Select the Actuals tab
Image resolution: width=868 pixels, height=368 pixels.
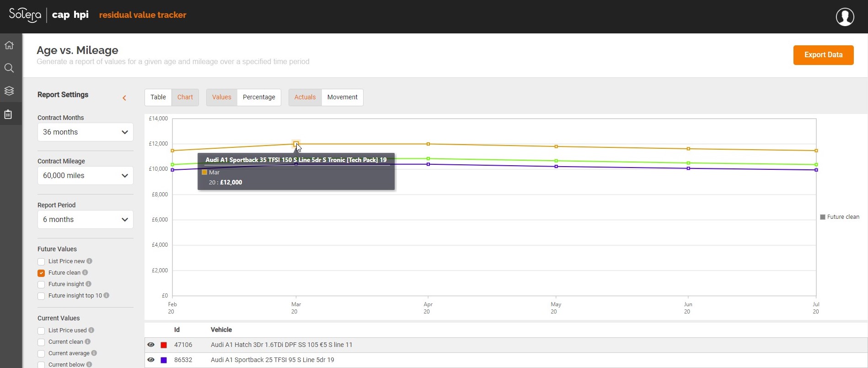point(305,97)
